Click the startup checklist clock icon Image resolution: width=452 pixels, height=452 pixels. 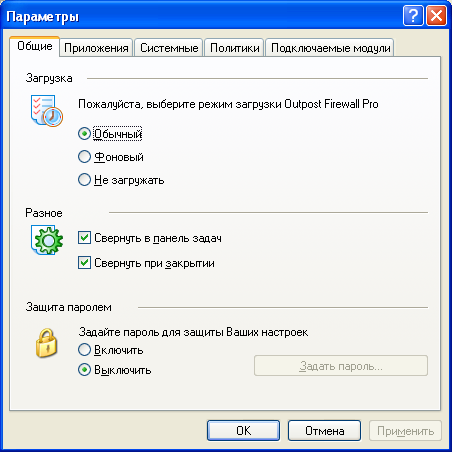47,111
